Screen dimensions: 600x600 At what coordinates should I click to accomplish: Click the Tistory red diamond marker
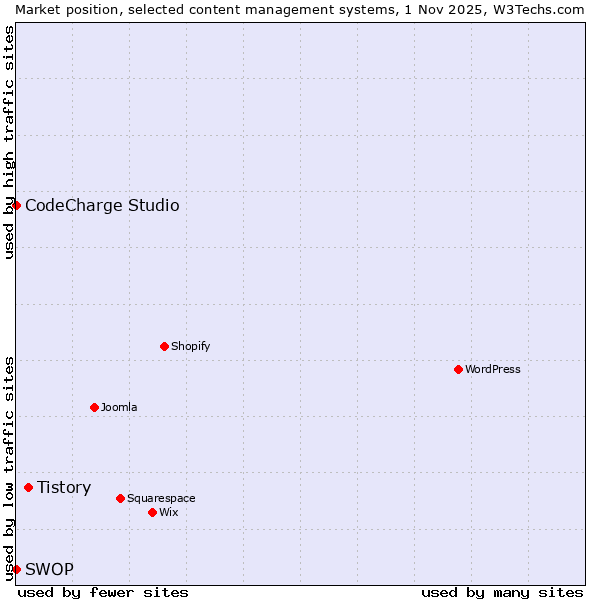tap(29, 487)
